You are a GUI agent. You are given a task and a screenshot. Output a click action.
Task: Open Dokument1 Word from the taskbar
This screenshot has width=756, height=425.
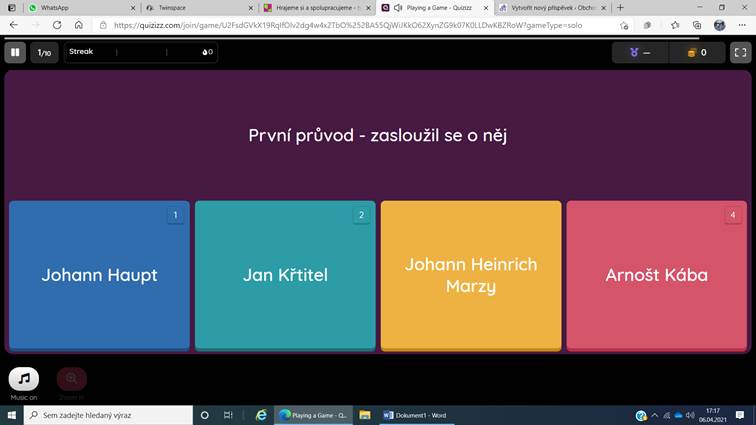(x=416, y=415)
